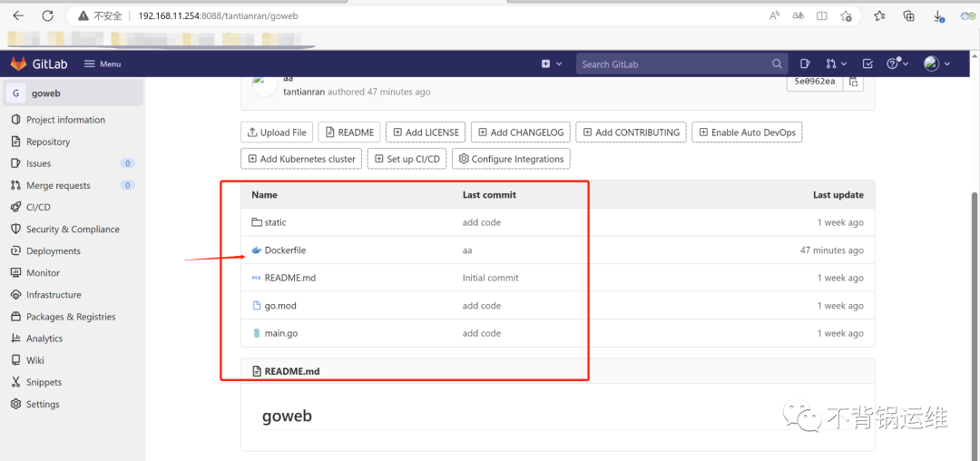Viewport: 980px width, 461px height.
Task: Click '47 minutes ago' in Dockerfile row
Action: click(832, 250)
